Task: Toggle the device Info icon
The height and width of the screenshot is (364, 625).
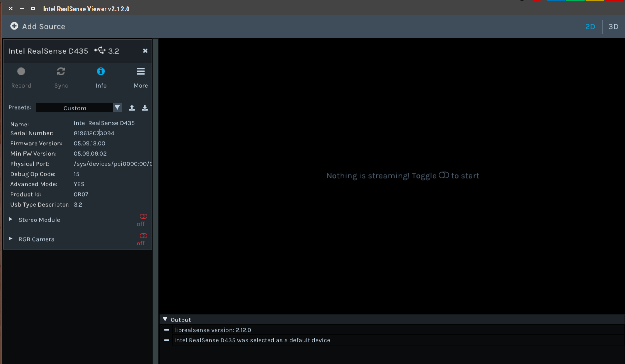Action: click(x=101, y=72)
